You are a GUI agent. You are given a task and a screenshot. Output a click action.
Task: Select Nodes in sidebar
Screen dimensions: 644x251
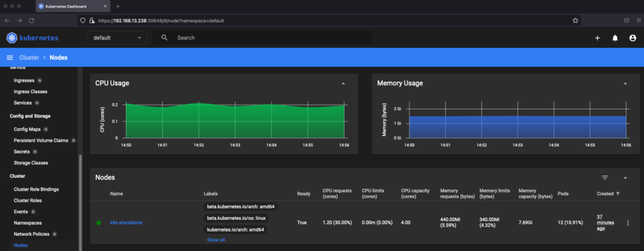click(20, 245)
